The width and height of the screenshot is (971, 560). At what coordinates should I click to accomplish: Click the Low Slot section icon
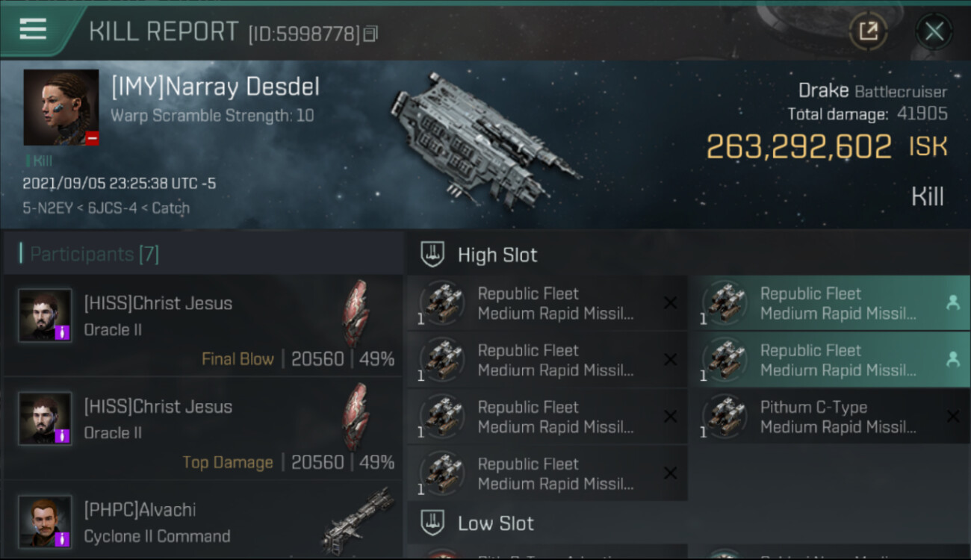(x=432, y=523)
